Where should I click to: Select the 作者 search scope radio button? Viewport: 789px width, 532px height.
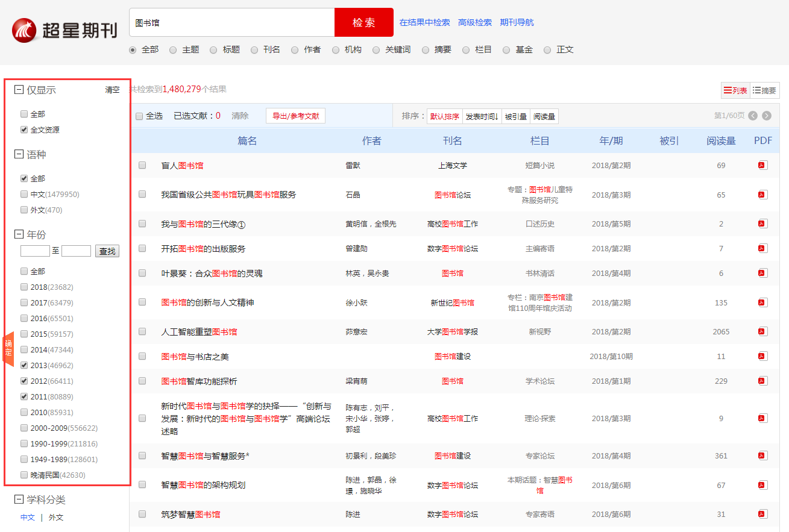[x=294, y=50]
